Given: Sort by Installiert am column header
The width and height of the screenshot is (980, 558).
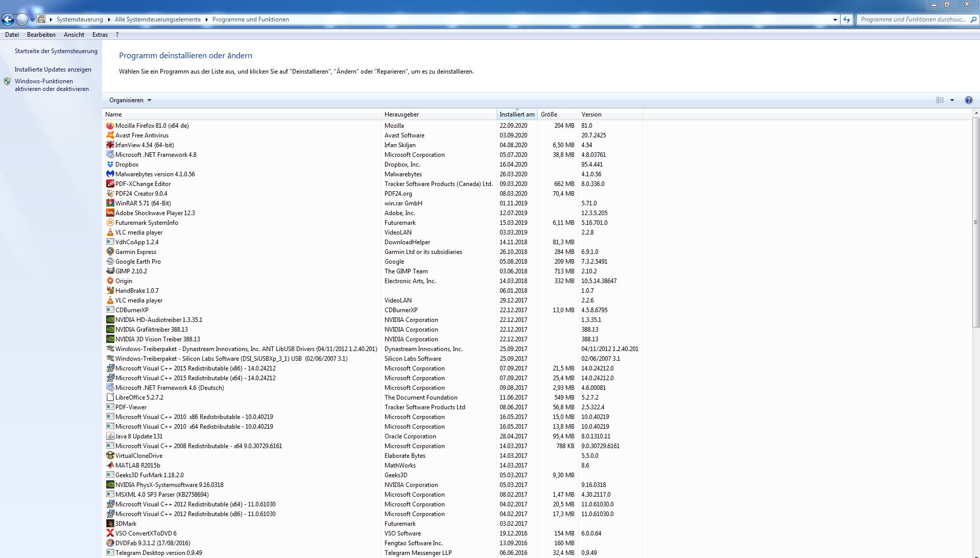Looking at the screenshot, I should (x=517, y=114).
